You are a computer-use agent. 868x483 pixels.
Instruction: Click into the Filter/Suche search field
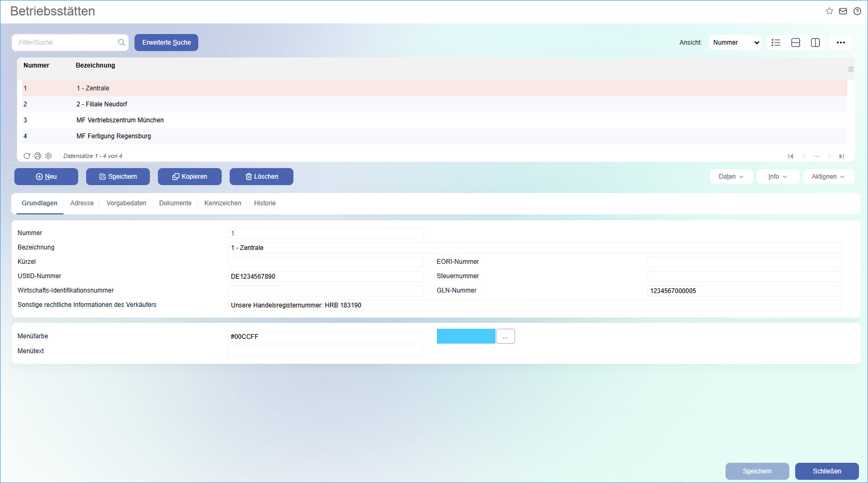(64, 42)
